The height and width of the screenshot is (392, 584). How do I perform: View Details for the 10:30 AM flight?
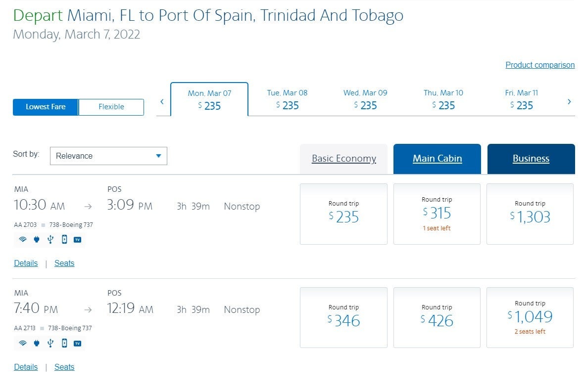(26, 263)
